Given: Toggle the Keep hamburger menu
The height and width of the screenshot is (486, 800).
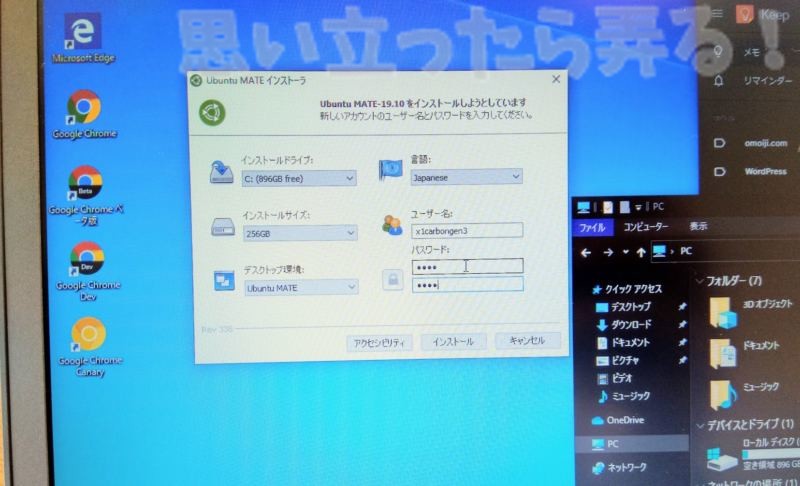Looking at the screenshot, I should (717, 13).
